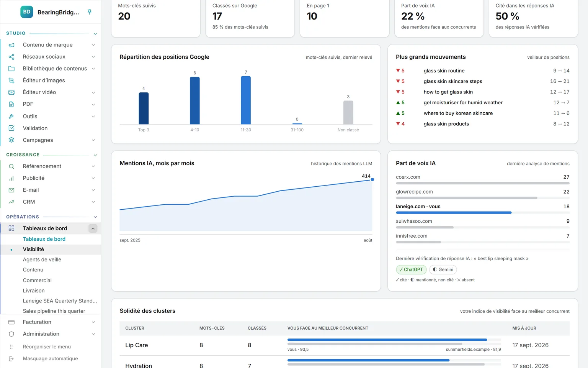Click the PDF document icon
The width and height of the screenshot is (588, 368).
click(11, 104)
